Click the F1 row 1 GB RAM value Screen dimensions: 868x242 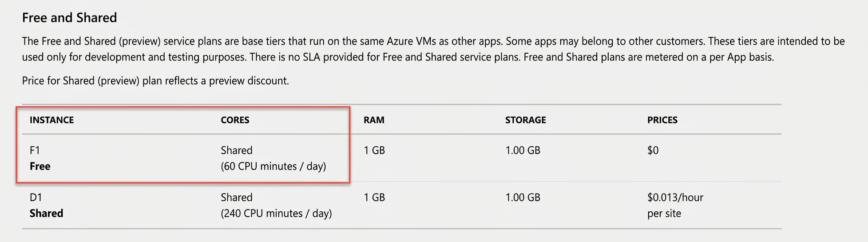(374, 150)
